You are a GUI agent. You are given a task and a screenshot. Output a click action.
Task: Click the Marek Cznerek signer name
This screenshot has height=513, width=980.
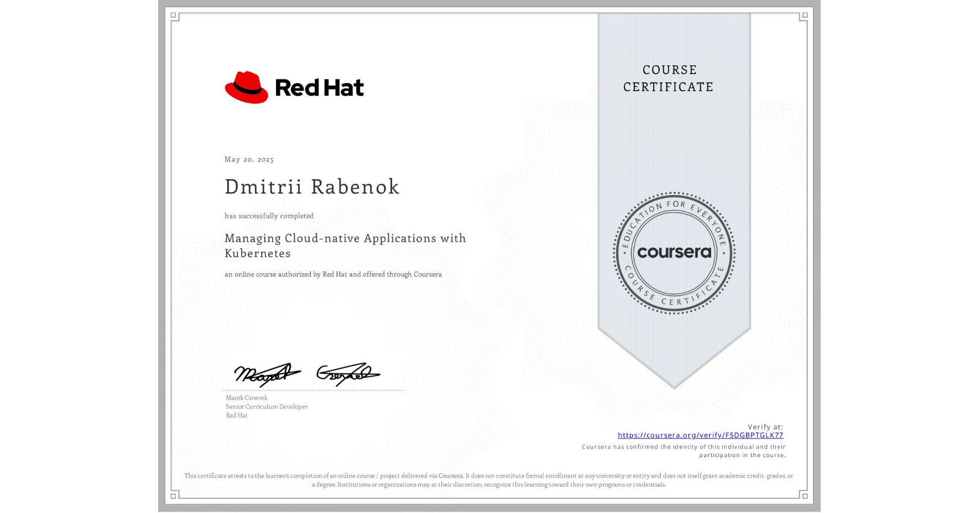point(246,397)
